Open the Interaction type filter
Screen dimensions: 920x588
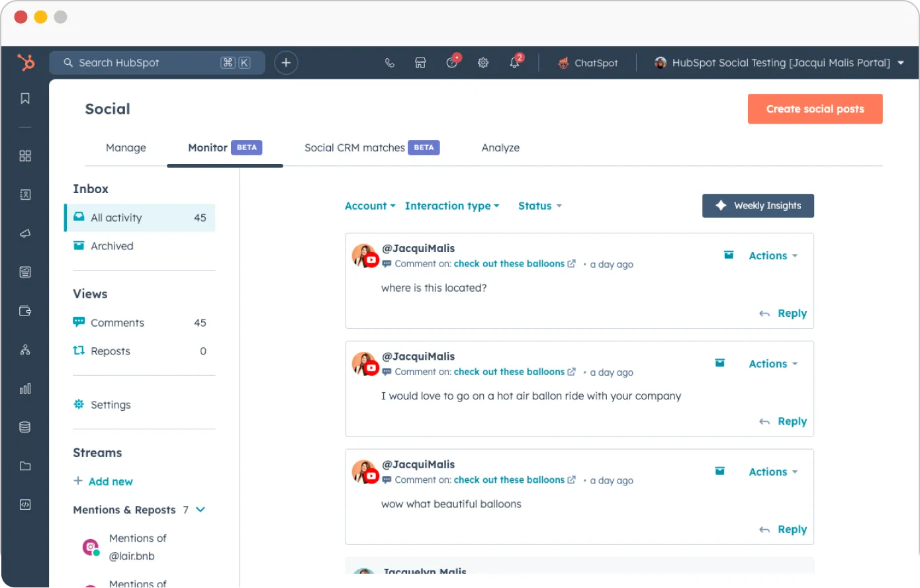coord(451,206)
